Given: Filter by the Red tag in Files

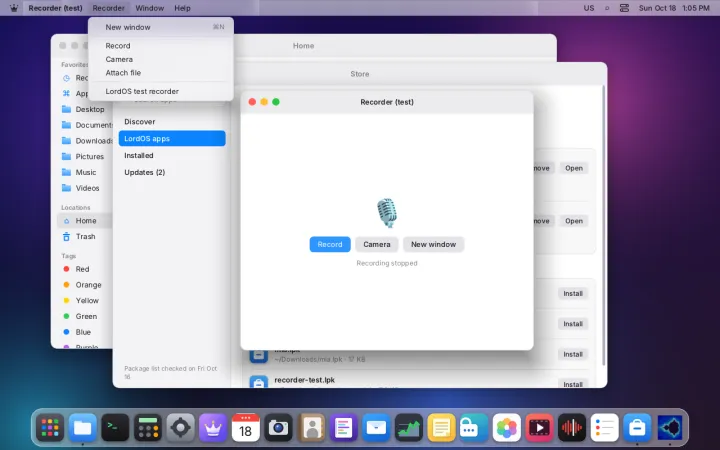Looking at the screenshot, I should (x=85, y=269).
